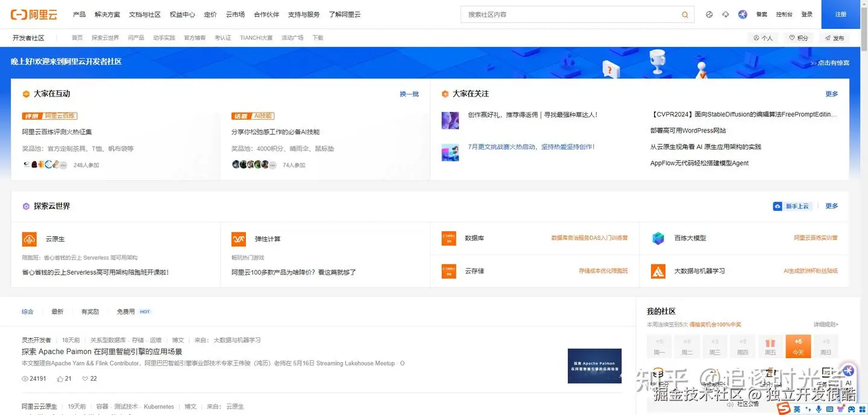Open the floating AI assistant bubble

point(849,371)
